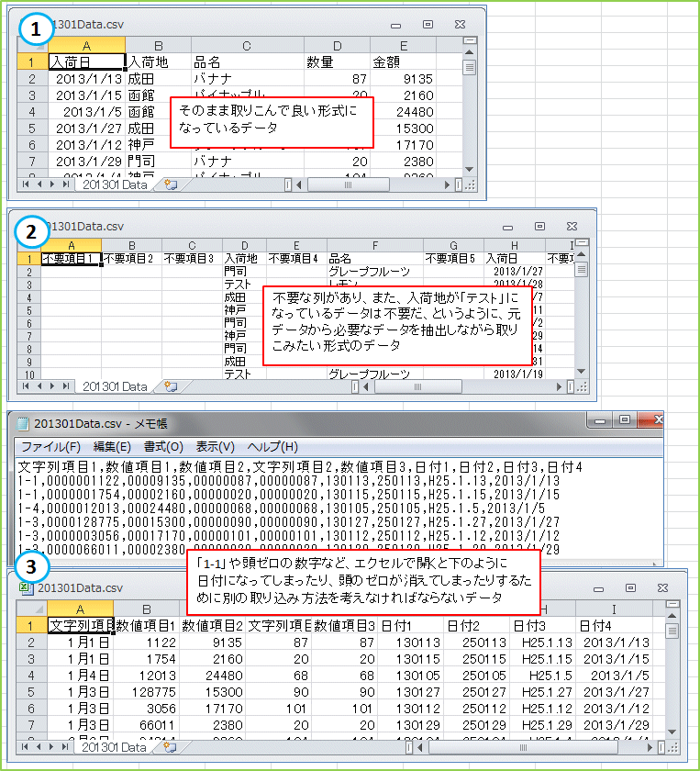This screenshot has width=700, height=771.
Task: Click cell 9135 in the 金額 column
Action: [403, 79]
